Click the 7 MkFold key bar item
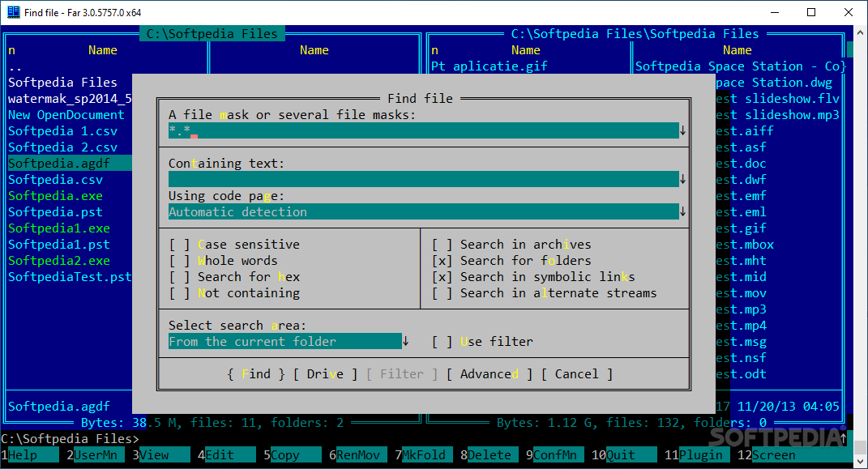868x469 pixels. point(424,455)
